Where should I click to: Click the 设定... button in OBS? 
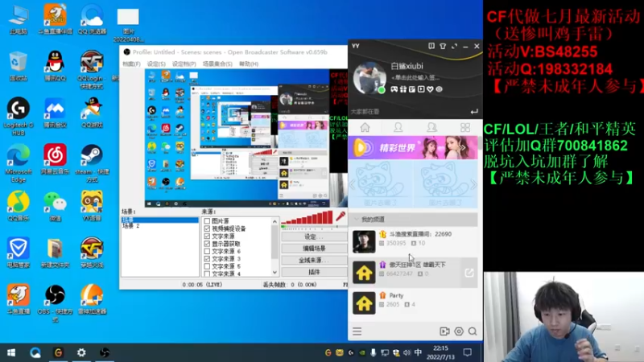click(314, 237)
